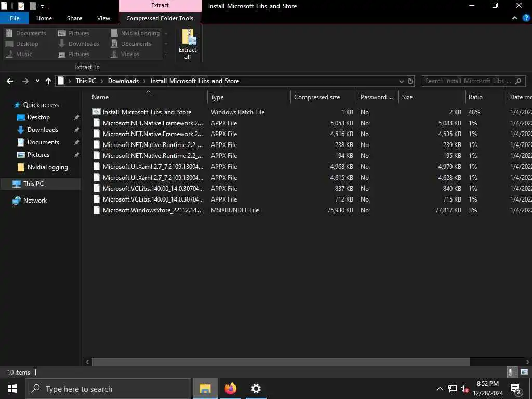Open Customize Quick Access Toolbar dropdown

tap(43, 6)
